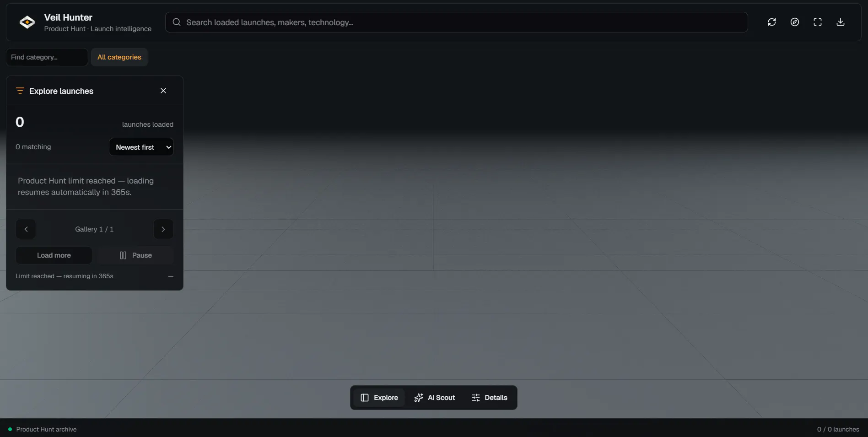Click the Veil Hunter app title
Image resolution: width=868 pixels, height=437 pixels.
tap(68, 17)
